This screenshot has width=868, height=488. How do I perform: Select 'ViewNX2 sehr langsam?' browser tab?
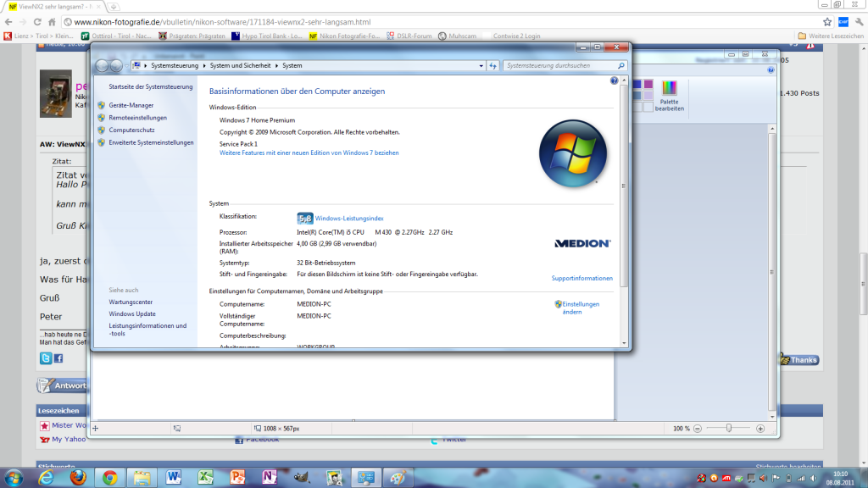[53, 7]
